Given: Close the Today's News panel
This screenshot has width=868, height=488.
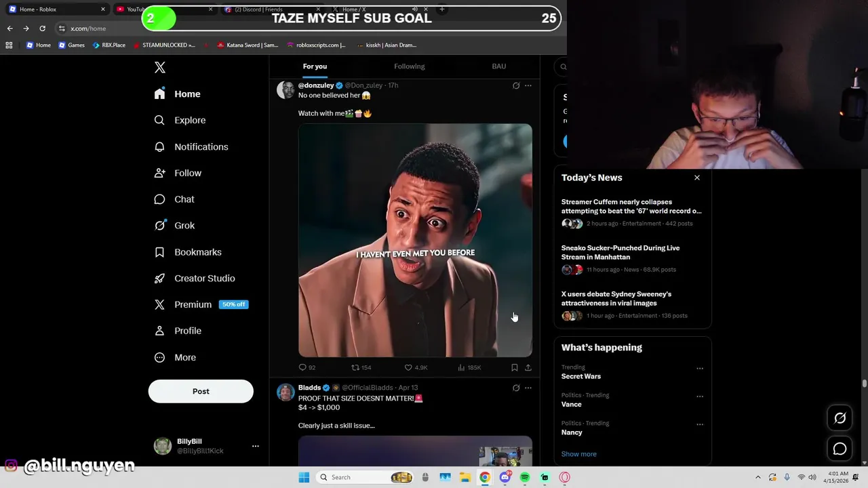Looking at the screenshot, I should tap(697, 178).
